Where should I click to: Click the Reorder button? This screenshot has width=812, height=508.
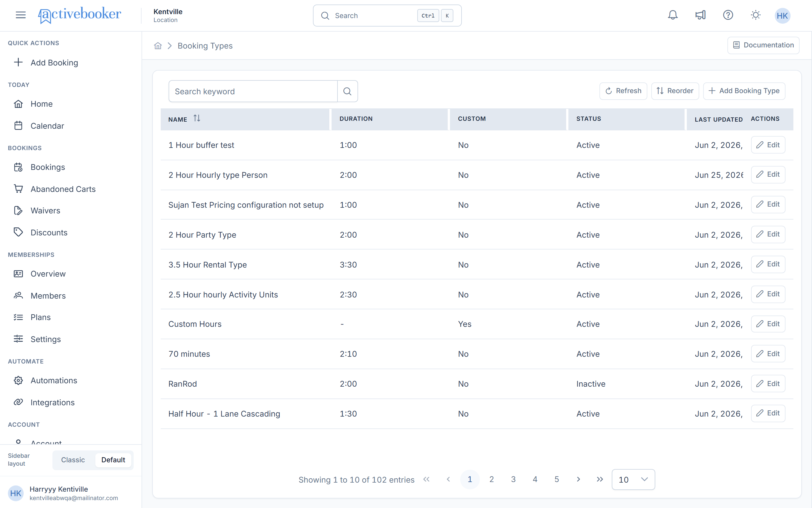(675, 91)
